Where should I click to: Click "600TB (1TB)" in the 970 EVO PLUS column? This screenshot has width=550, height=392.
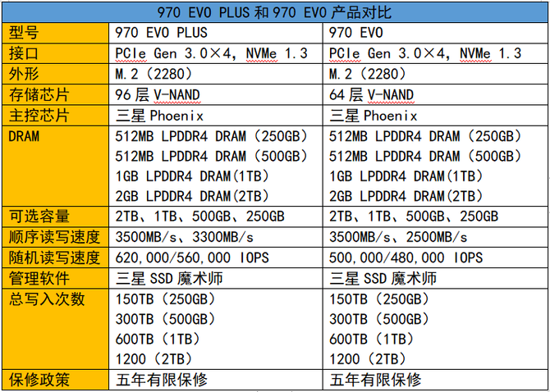(158, 339)
